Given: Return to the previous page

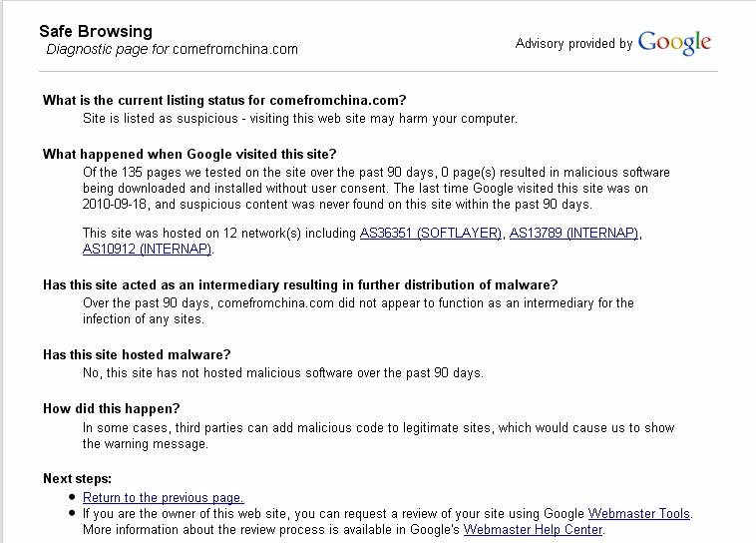Looking at the screenshot, I should point(163,497).
